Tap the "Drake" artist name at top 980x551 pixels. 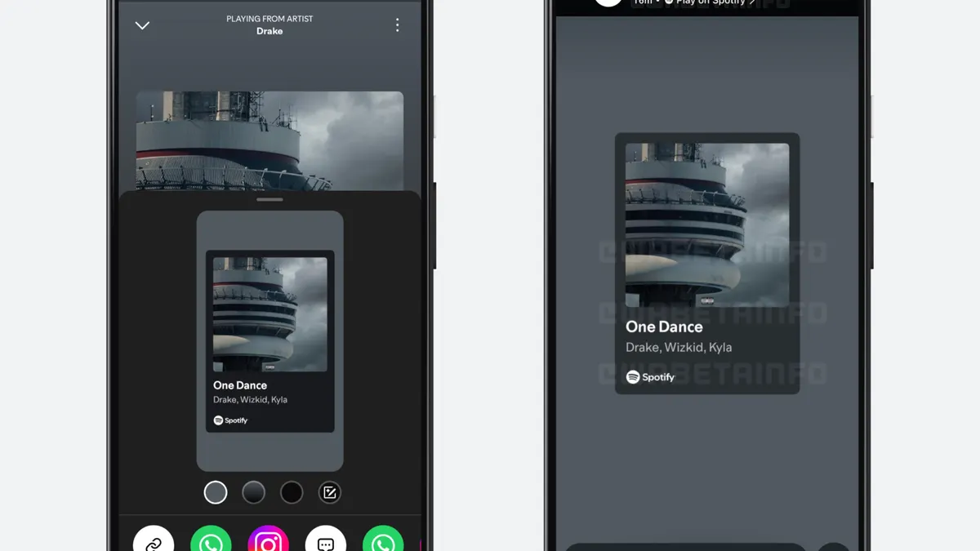click(269, 31)
